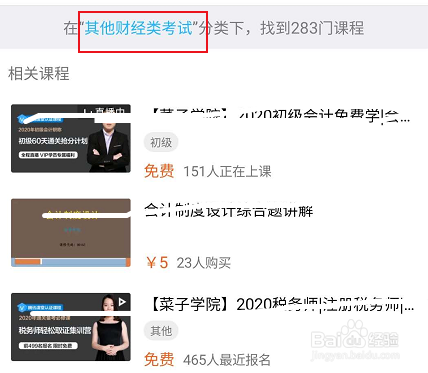Click the ¥5 price label
The image size is (428, 373).
pyautogui.click(x=157, y=263)
